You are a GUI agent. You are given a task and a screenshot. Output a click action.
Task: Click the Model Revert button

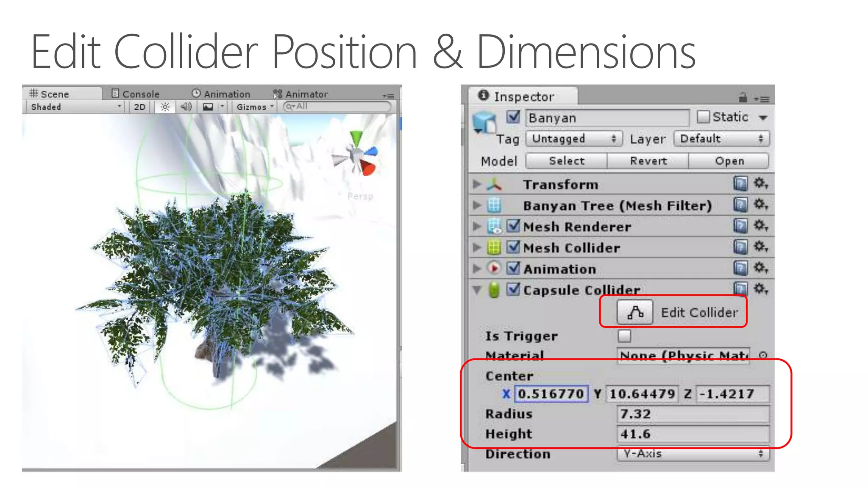(648, 161)
